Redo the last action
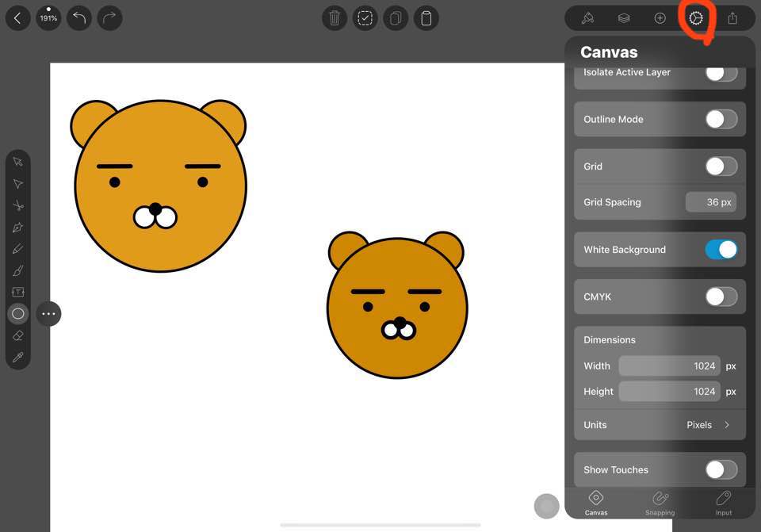 click(x=109, y=18)
